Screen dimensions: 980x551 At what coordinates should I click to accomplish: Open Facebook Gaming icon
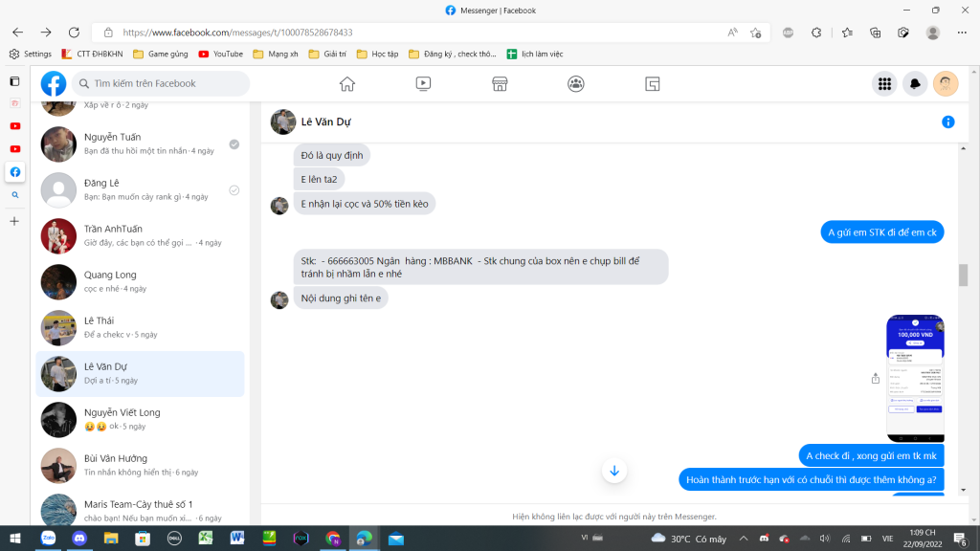[x=653, y=84]
